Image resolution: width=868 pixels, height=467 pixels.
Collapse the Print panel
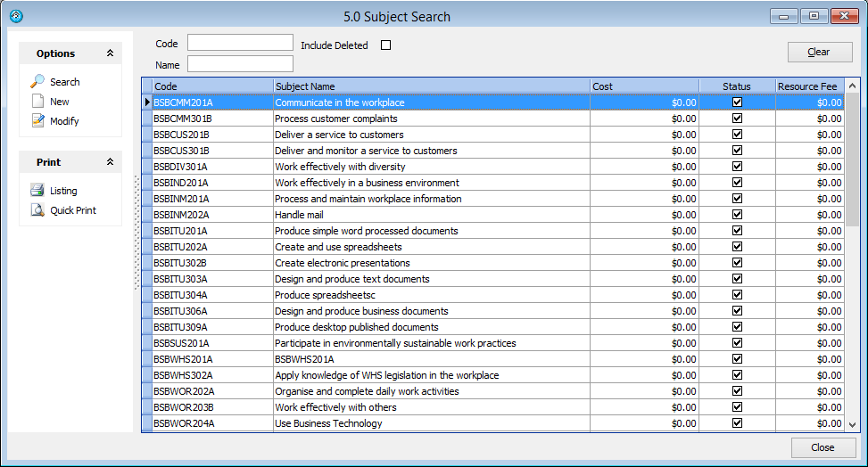pyautogui.click(x=110, y=162)
